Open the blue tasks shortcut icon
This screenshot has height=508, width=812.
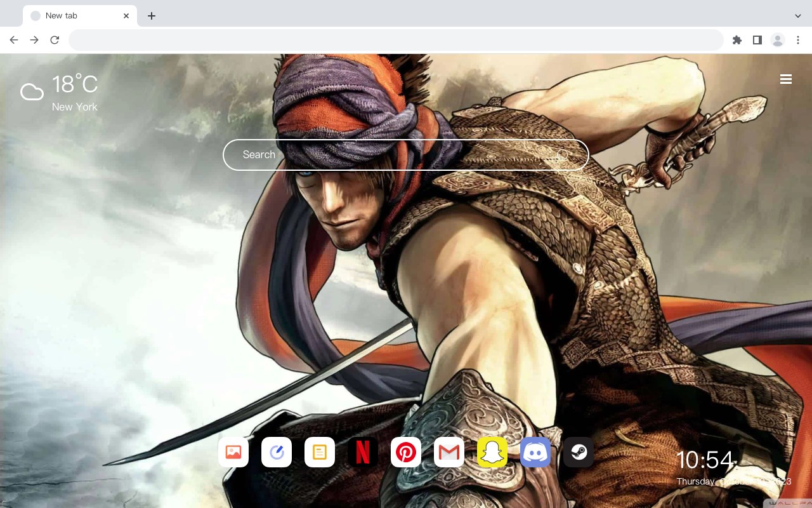coord(277,452)
